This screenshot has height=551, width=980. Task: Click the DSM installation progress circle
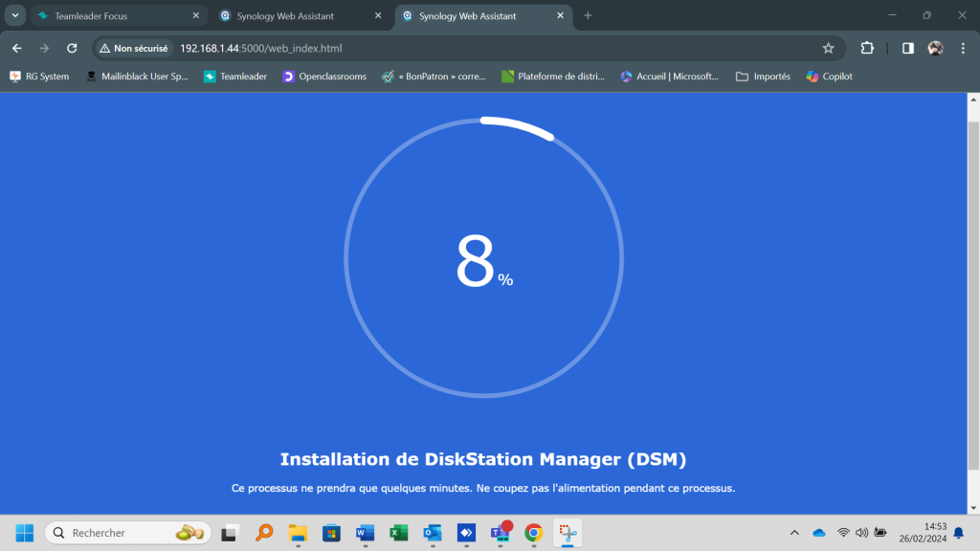pos(483,257)
